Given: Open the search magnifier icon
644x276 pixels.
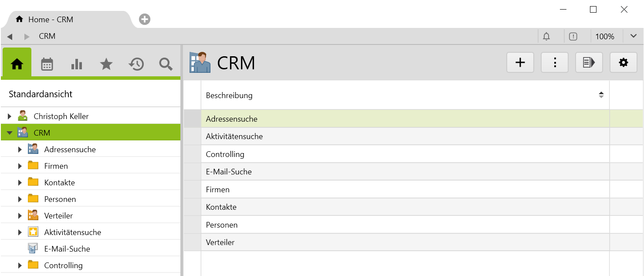Looking at the screenshot, I should [x=166, y=64].
